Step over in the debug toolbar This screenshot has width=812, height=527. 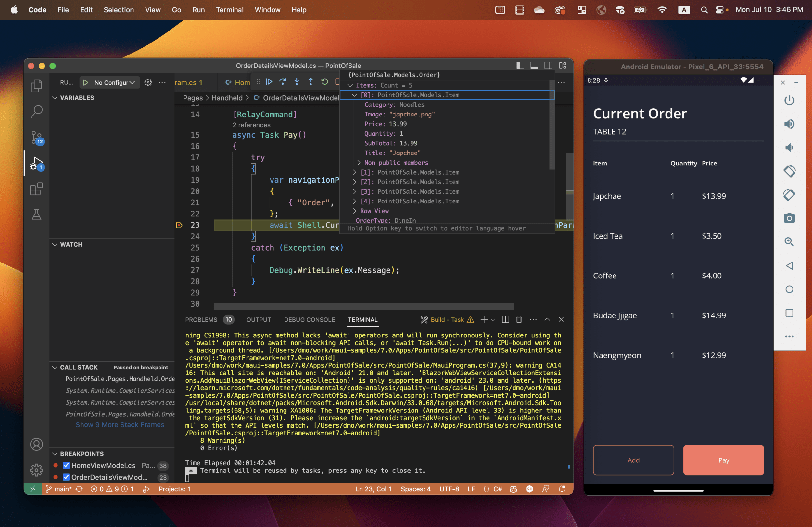[x=283, y=82]
